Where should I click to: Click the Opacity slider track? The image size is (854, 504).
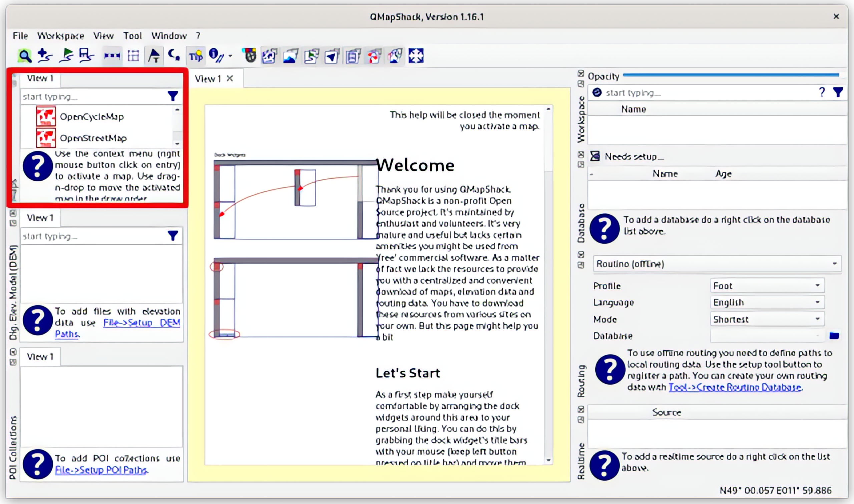[x=731, y=75]
